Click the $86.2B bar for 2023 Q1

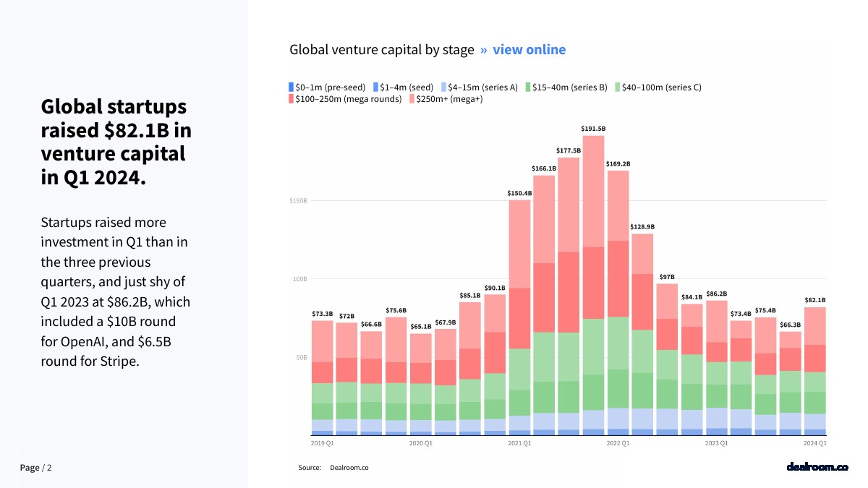pyautogui.click(x=716, y=368)
